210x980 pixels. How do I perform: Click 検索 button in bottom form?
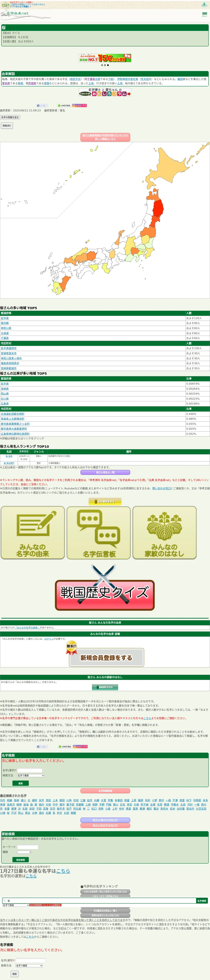coord(15,974)
